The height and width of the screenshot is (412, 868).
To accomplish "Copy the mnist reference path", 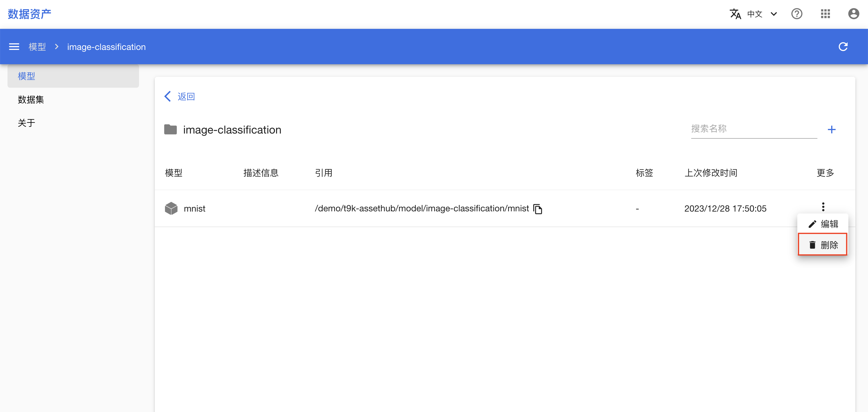I will (x=538, y=209).
